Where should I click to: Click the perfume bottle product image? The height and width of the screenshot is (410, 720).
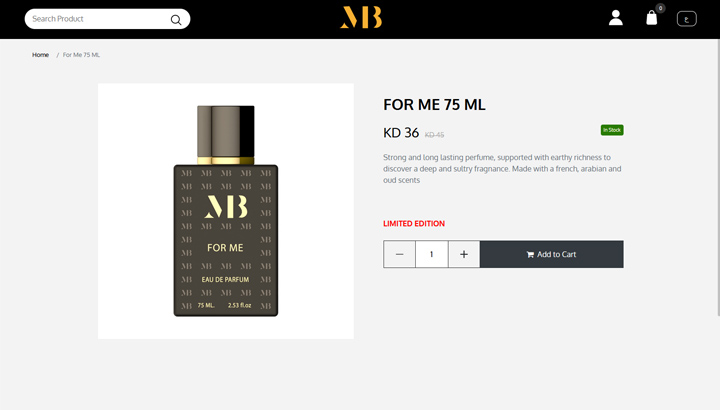tap(226, 211)
